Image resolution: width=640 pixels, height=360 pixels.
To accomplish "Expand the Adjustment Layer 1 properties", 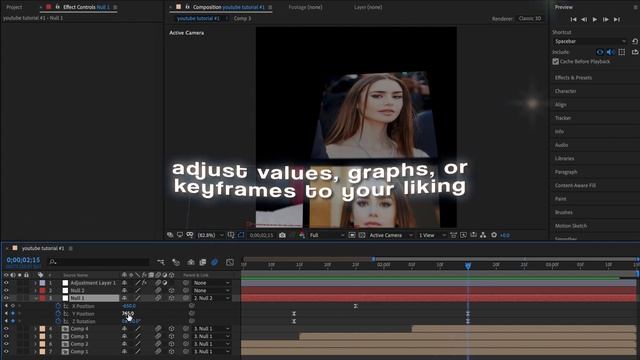I will 36,283.
